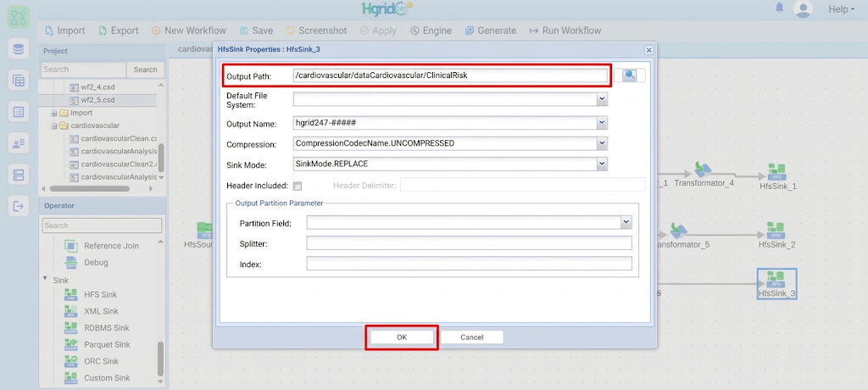The width and height of the screenshot is (868, 390).
Task: Click the Project panel Search button
Action: tap(146, 70)
